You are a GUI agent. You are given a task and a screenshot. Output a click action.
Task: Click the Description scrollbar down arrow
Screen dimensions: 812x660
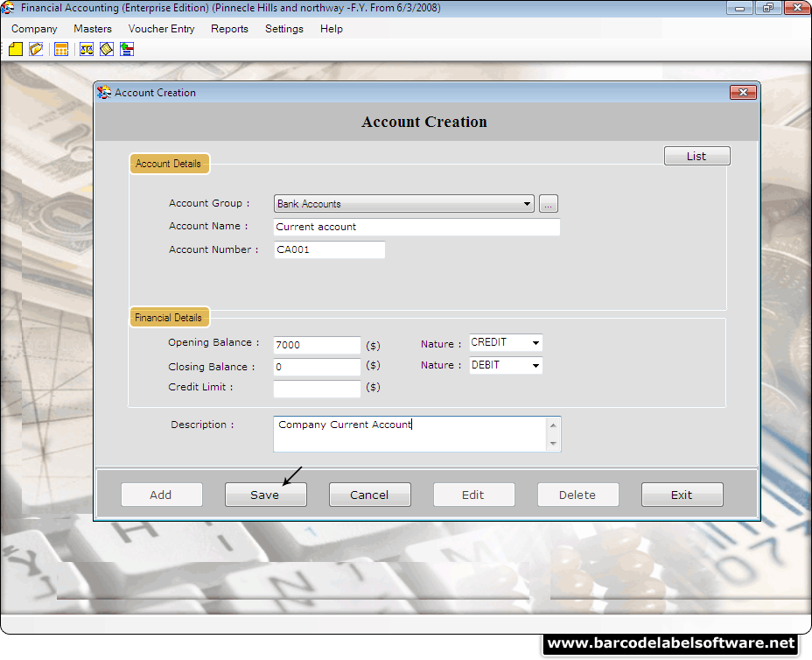(x=552, y=444)
